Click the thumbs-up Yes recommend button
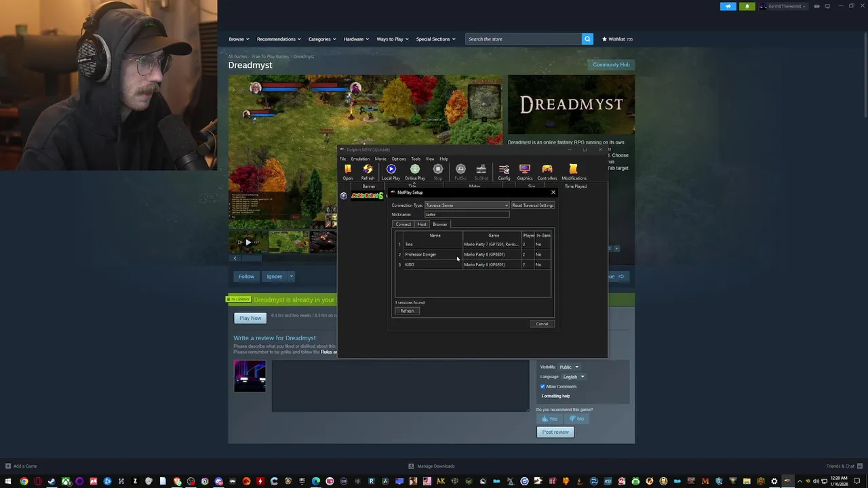Viewport: 868px width, 488px height. [x=549, y=418]
